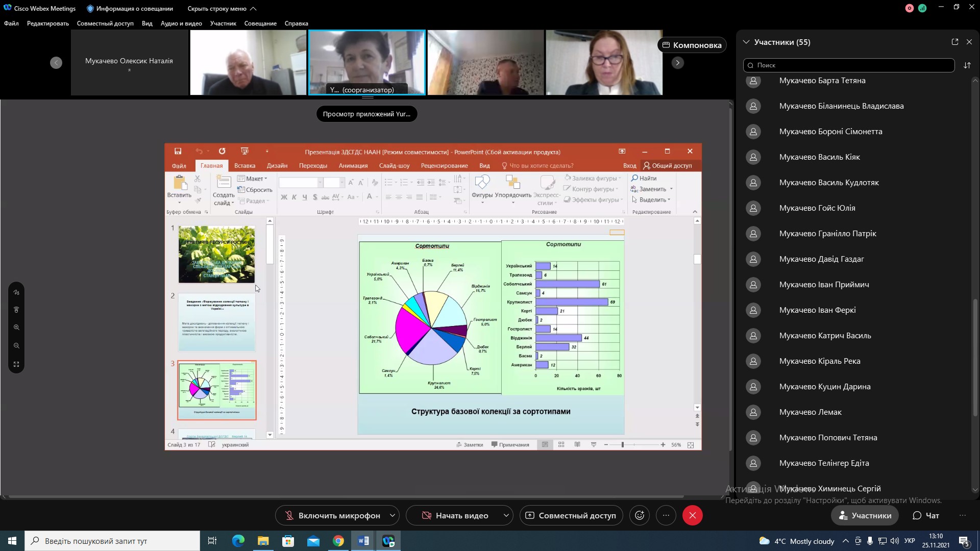
Task: Click PowerPoint repeat/redo icon
Action: point(222,151)
